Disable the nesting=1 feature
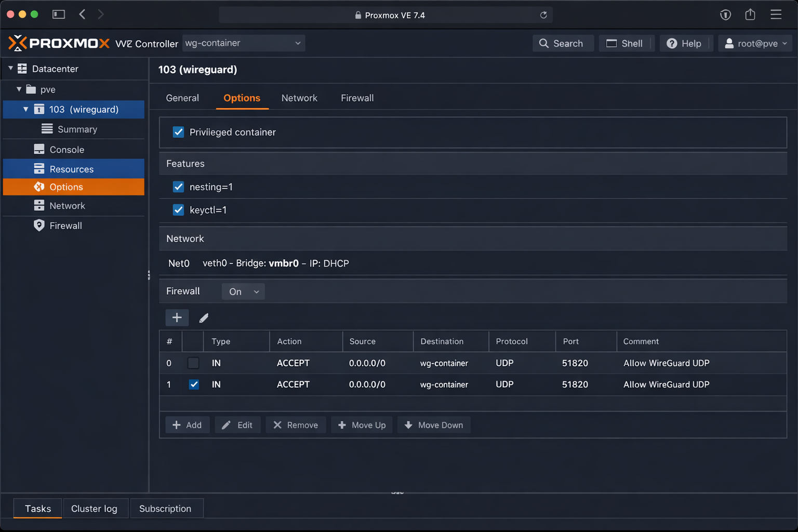Image resolution: width=798 pixels, height=532 pixels. point(178,187)
